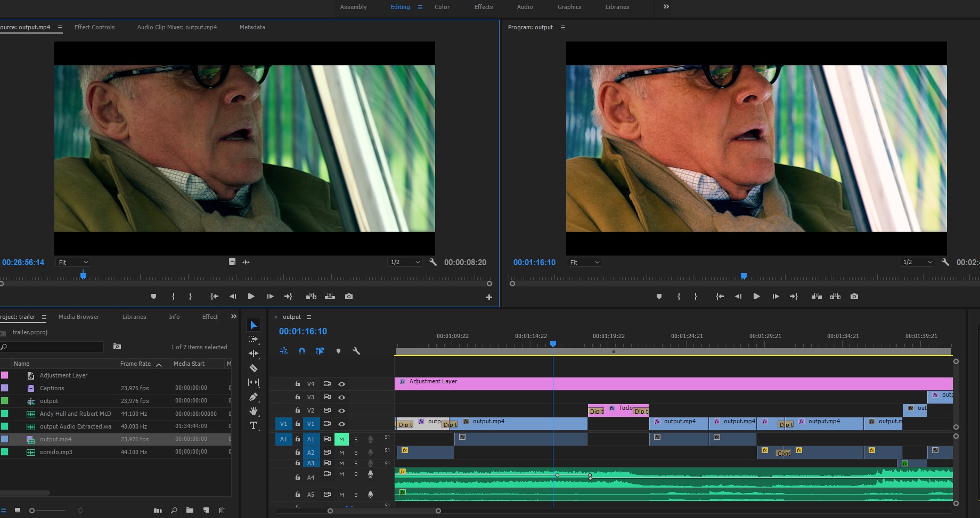Select the Pen tool
Image resolution: width=980 pixels, height=518 pixels.
(x=254, y=397)
